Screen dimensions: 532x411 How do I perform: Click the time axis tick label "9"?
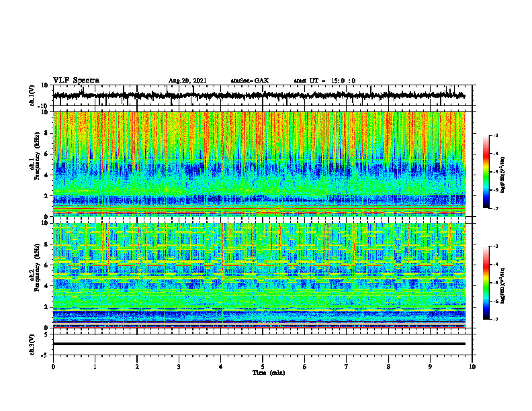(x=430, y=367)
